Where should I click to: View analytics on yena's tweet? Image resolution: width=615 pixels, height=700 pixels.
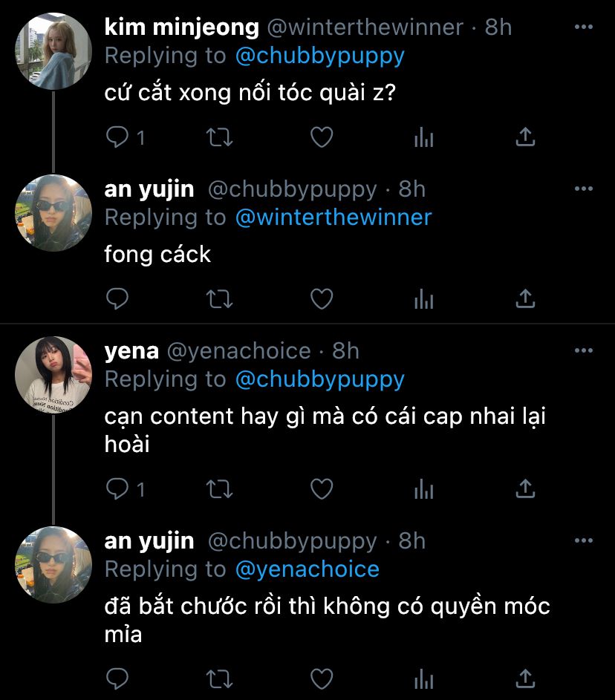click(423, 489)
